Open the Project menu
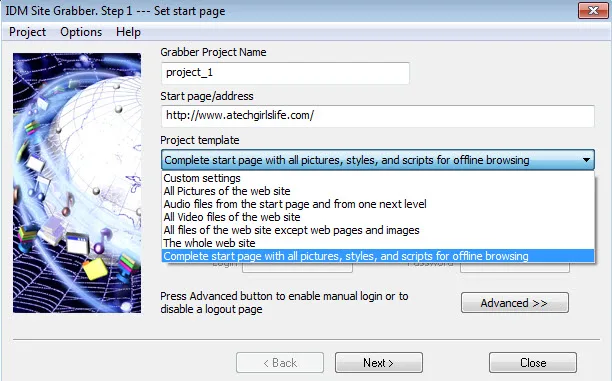This screenshot has height=381, width=612. (27, 32)
